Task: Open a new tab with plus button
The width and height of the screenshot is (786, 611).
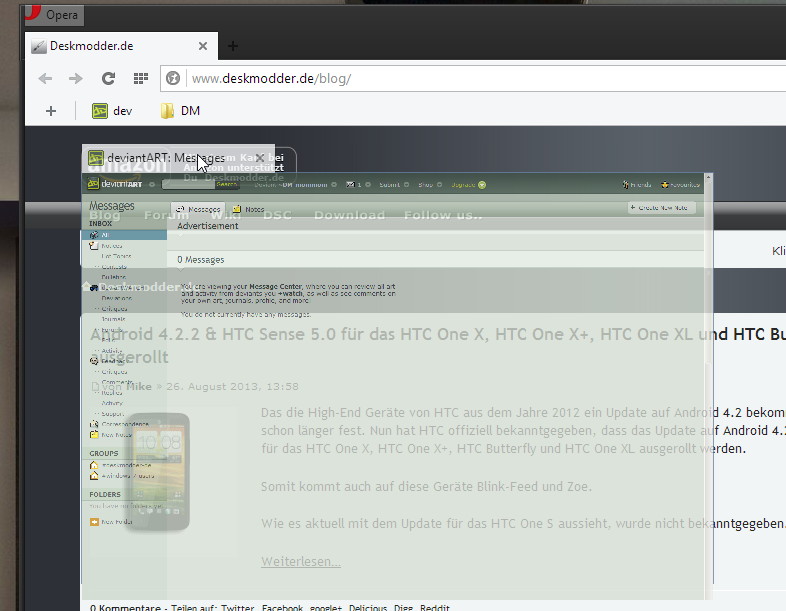Action: (x=233, y=46)
